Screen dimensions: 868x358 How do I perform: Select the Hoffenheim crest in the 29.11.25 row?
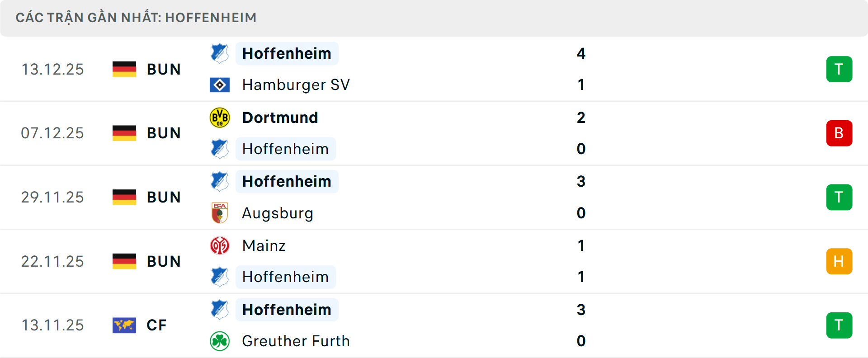[x=220, y=181]
